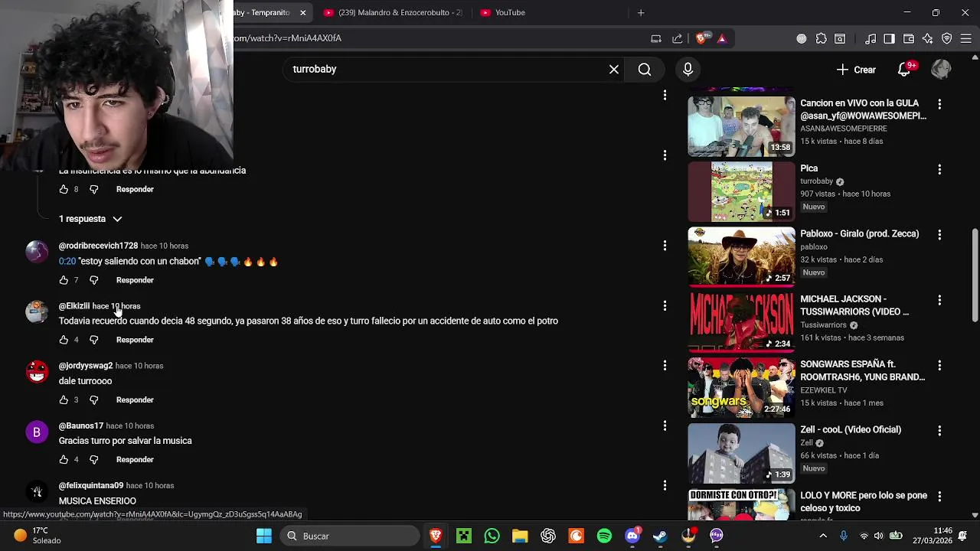
Task: Open File Explorer from the taskbar
Action: 520,536
